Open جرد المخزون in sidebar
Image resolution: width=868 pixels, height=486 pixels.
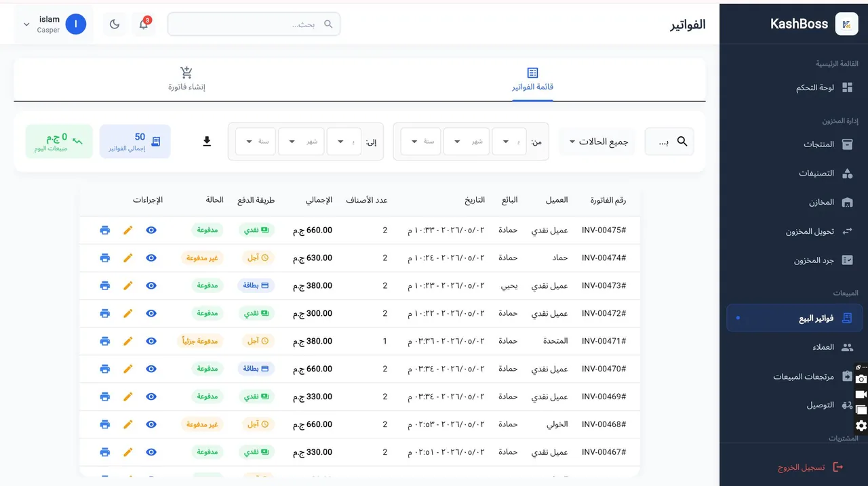tap(793, 260)
